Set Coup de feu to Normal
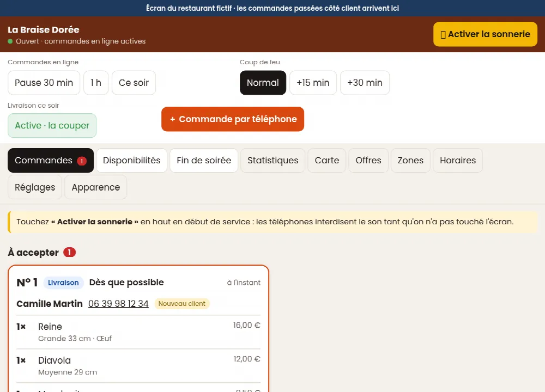The height and width of the screenshot is (392, 545). 263,83
